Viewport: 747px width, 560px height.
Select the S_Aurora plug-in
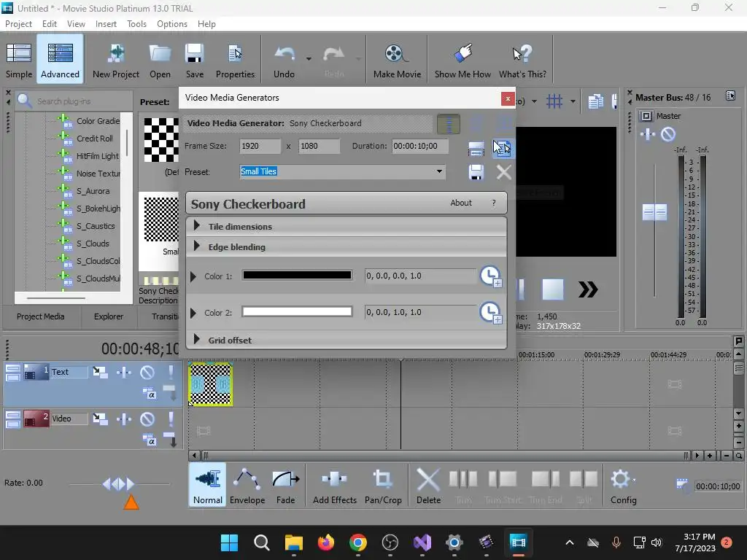93,191
